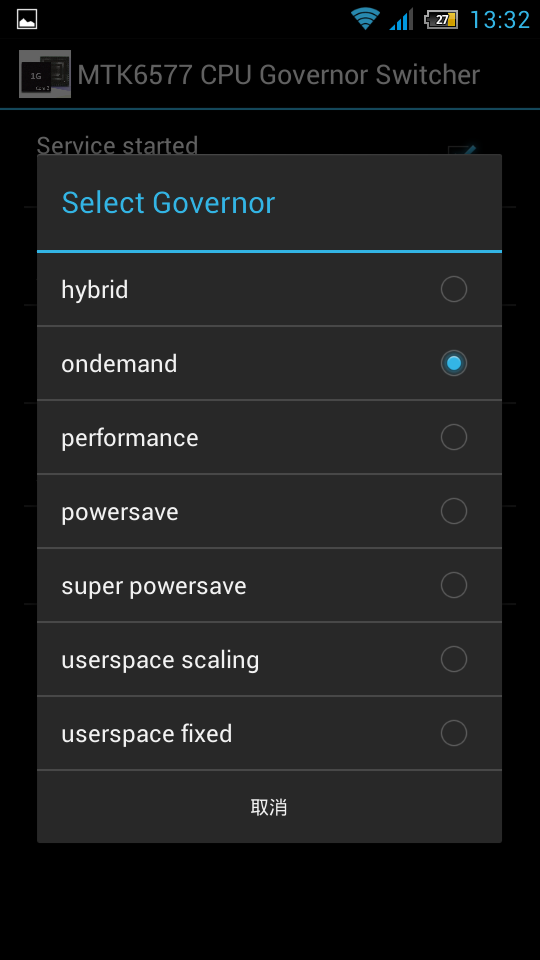Select the hybrid radio button
Viewport: 540px width, 960px height.
tap(454, 289)
